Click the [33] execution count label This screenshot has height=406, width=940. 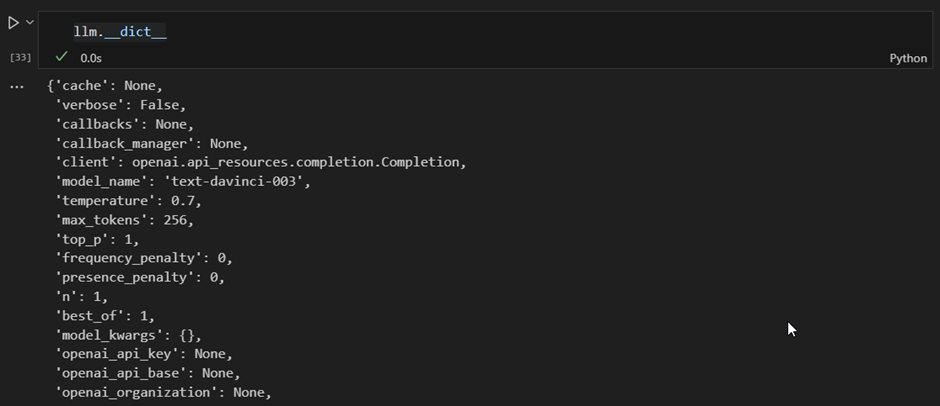(20, 58)
